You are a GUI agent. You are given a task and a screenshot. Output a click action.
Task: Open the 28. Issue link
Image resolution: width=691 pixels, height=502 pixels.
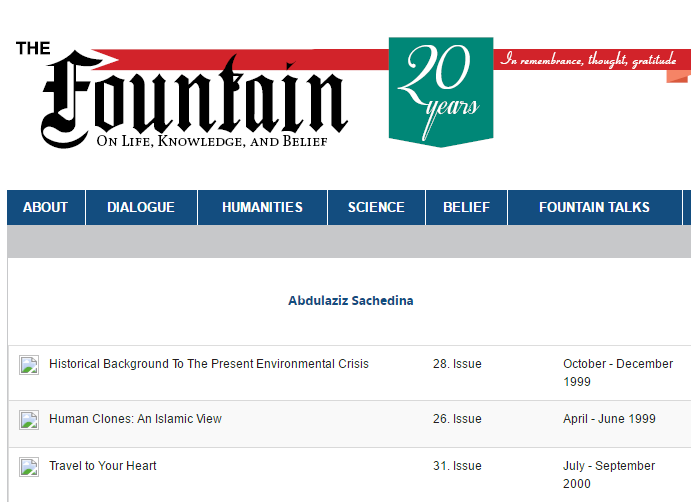pos(457,364)
